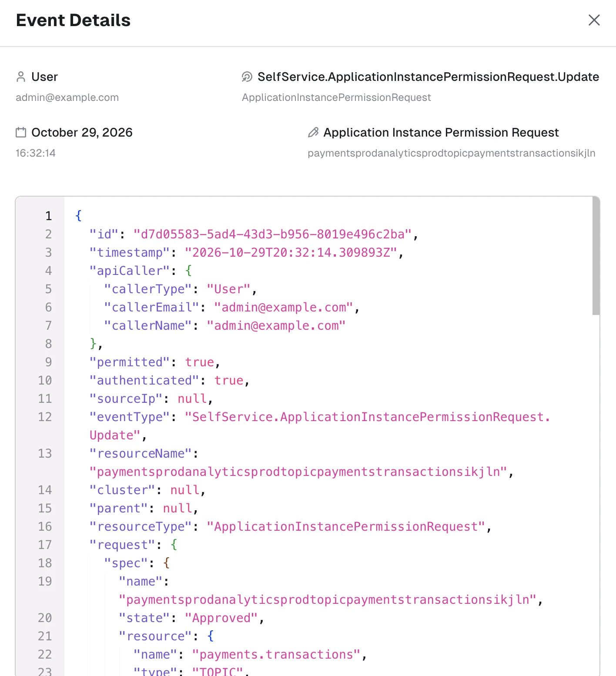
Task: Click the "id" value d7d05583-5ad4-43d3-b956-8019e496c2ba
Action: [272, 234]
